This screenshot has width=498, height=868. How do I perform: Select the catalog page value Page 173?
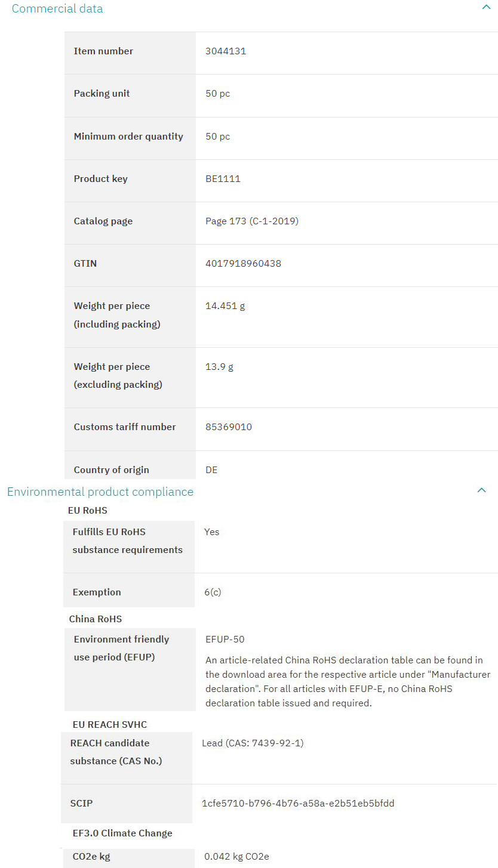pos(251,221)
